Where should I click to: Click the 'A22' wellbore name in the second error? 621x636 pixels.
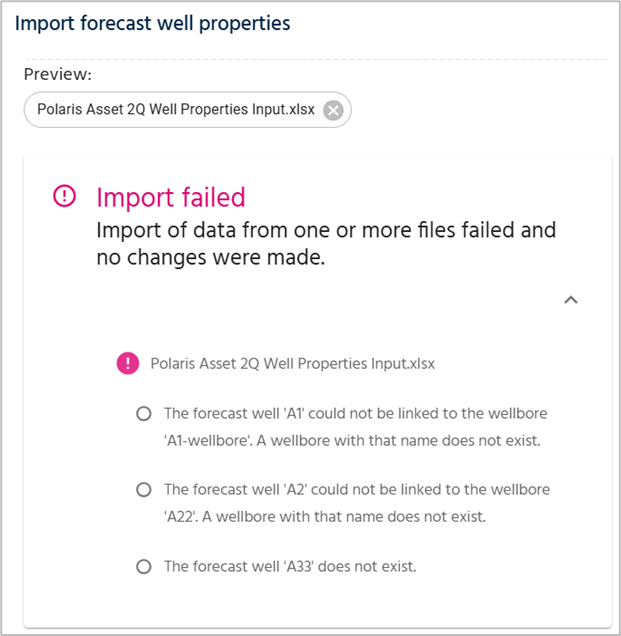pos(180,517)
